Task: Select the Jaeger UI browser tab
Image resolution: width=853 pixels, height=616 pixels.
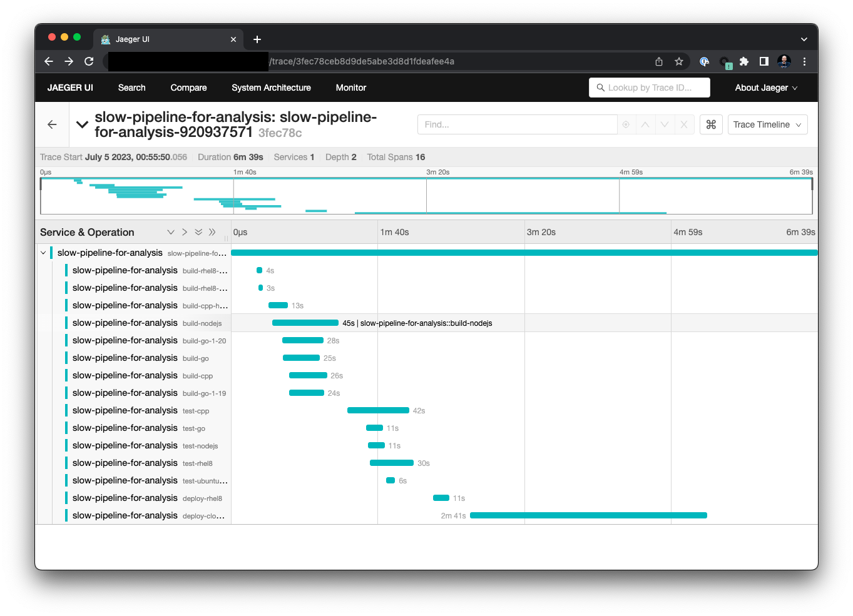Action: point(169,39)
